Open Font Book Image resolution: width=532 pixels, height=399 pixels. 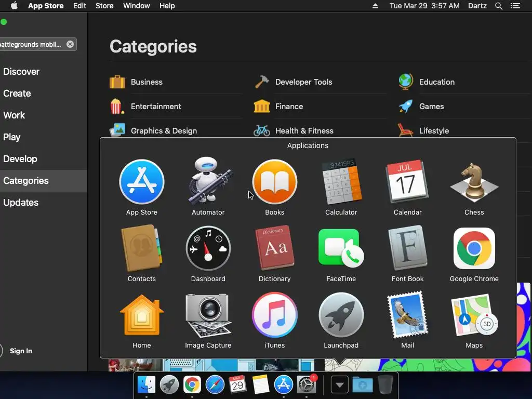click(x=407, y=248)
